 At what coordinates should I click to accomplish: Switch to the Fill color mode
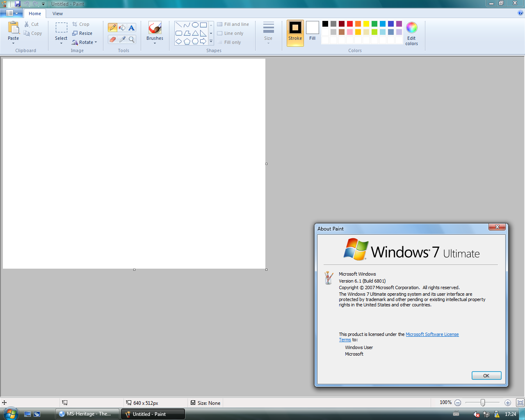click(x=312, y=31)
